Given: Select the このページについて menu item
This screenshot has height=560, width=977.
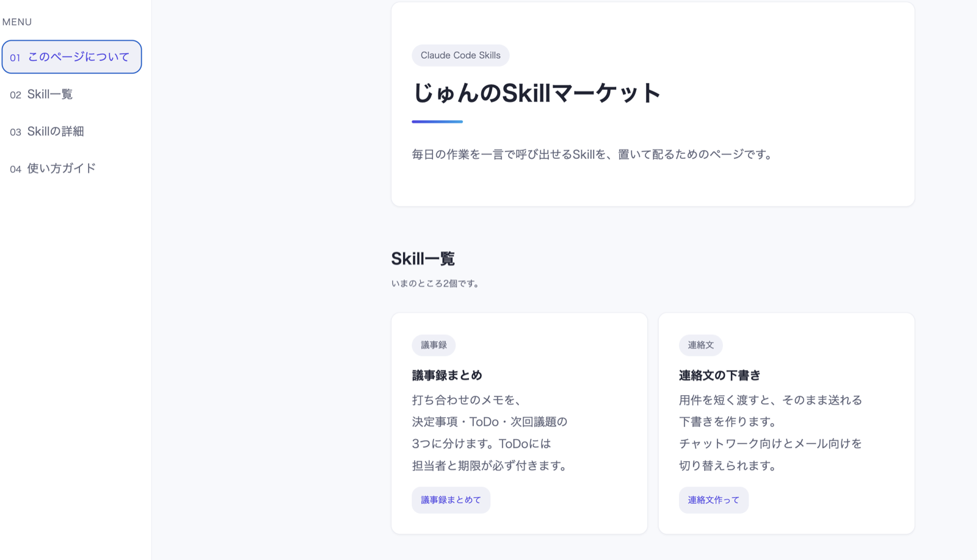Looking at the screenshot, I should click(71, 57).
